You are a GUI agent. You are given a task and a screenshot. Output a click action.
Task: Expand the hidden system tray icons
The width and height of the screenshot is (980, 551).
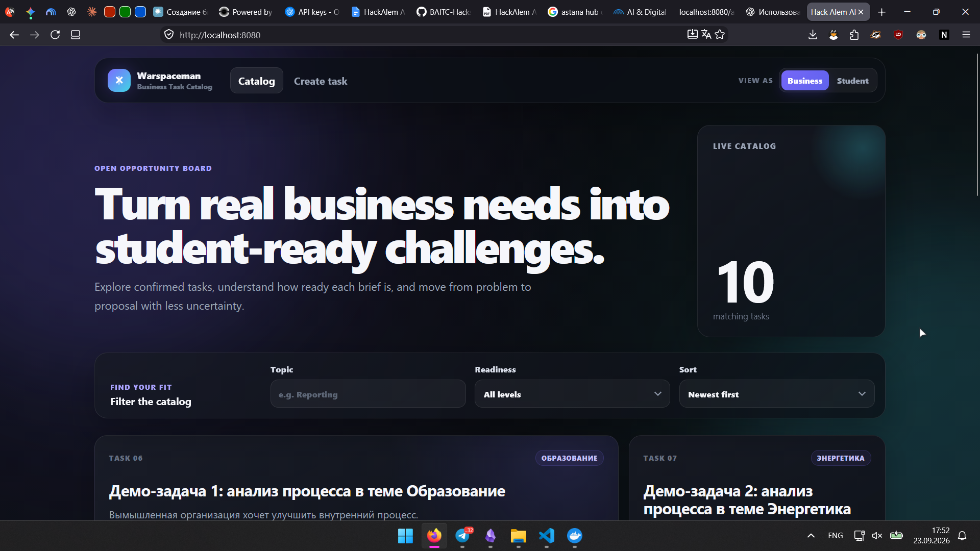click(811, 536)
